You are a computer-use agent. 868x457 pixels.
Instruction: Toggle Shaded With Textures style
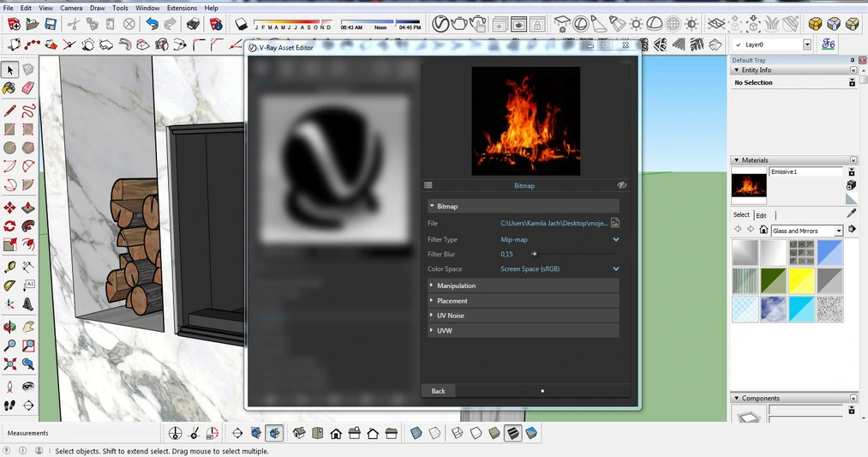coord(512,433)
